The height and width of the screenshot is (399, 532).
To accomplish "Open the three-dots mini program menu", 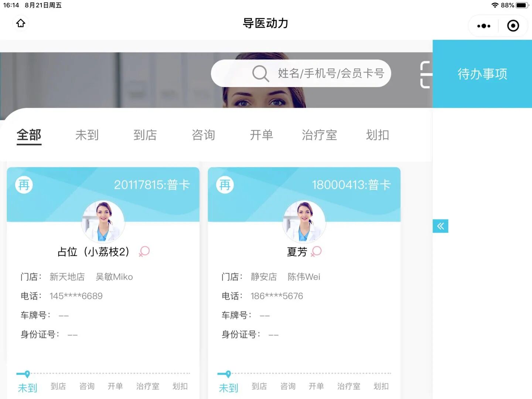I will click(x=484, y=26).
